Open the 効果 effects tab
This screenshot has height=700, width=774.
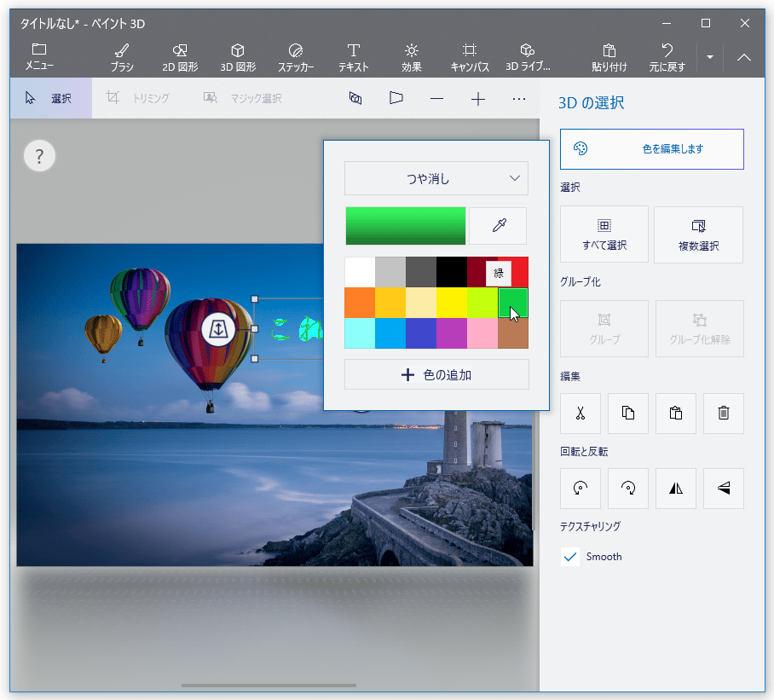coord(411,57)
